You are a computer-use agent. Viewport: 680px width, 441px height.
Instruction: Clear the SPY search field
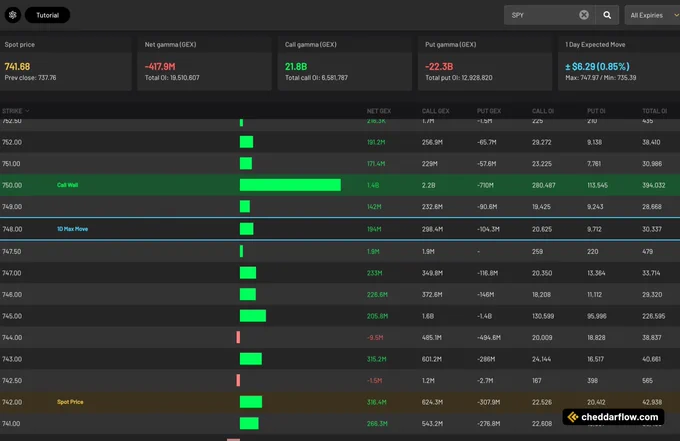[584, 15]
